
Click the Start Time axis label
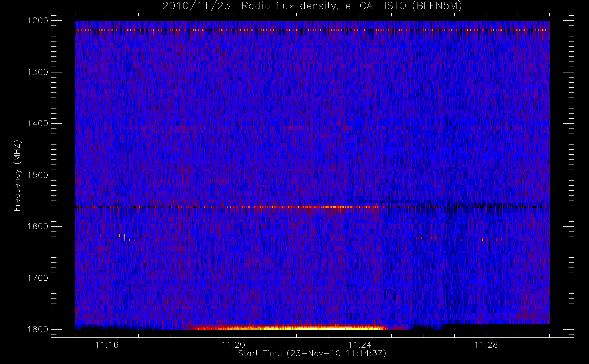click(x=312, y=353)
